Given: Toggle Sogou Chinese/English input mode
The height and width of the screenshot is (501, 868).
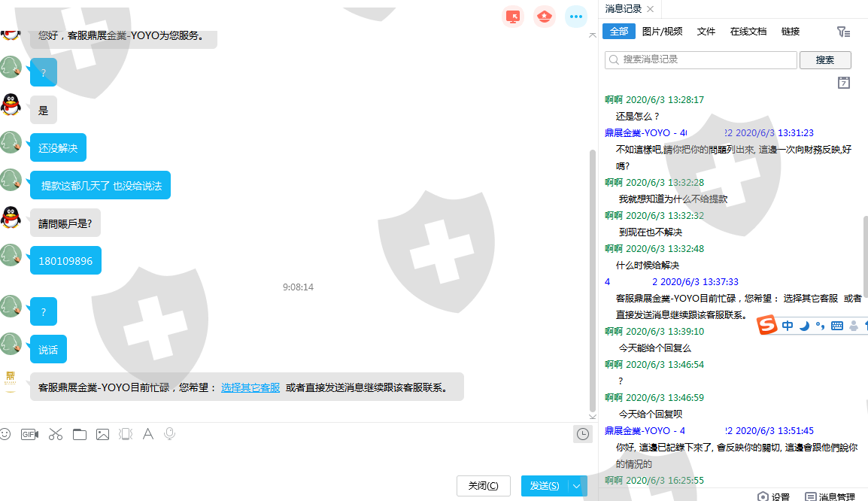Looking at the screenshot, I should 788,326.
